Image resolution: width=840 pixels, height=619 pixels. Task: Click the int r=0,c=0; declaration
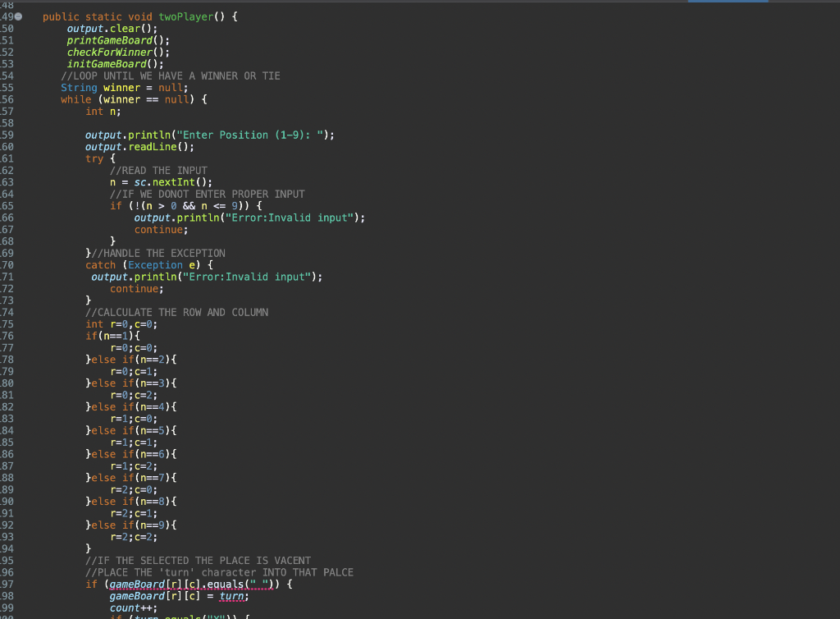121,323
